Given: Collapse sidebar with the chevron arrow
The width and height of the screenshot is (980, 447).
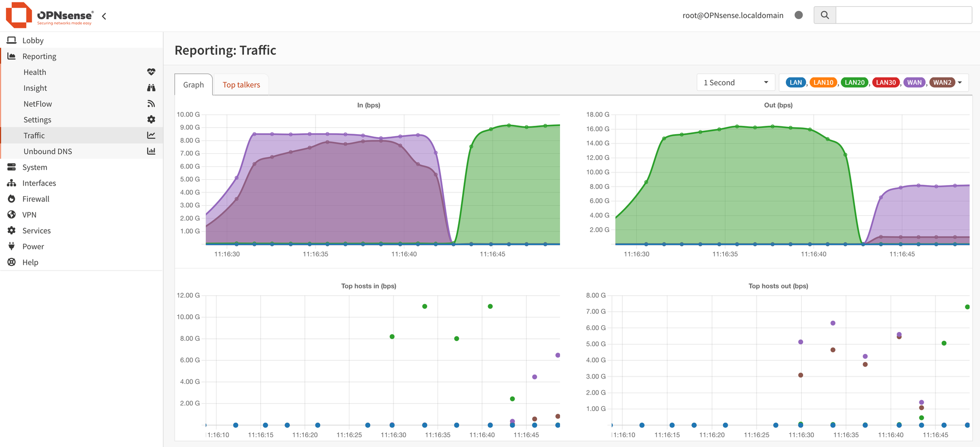Looking at the screenshot, I should 104,16.
